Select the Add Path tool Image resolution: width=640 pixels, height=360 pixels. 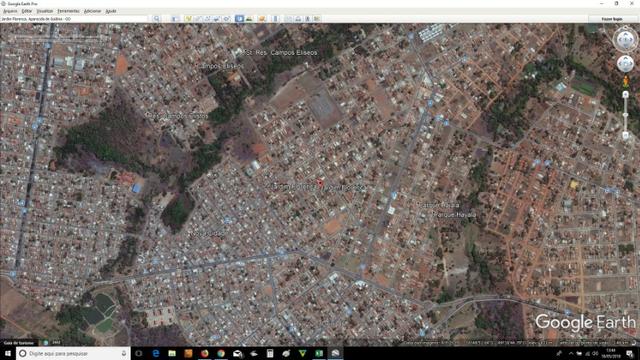pos(207,19)
